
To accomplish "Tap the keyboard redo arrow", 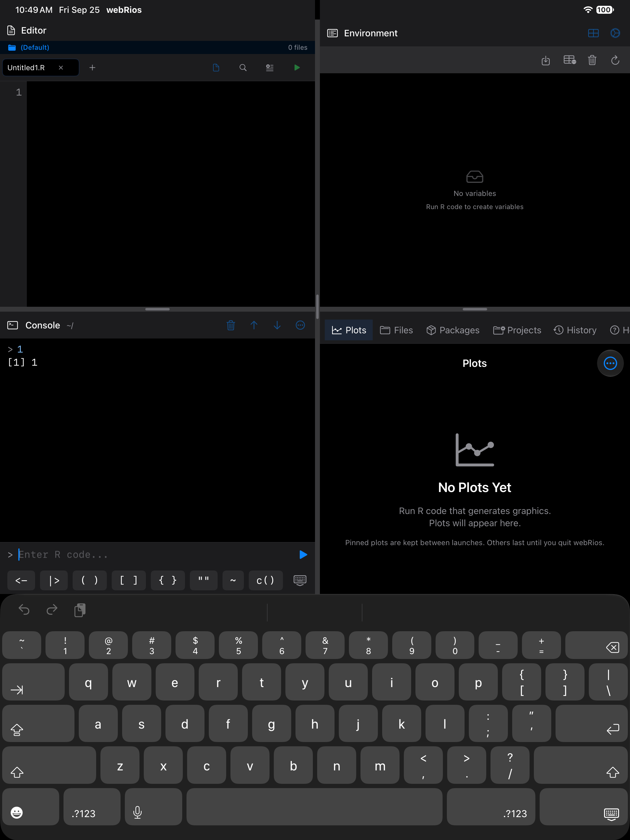I will coord(52,610).
